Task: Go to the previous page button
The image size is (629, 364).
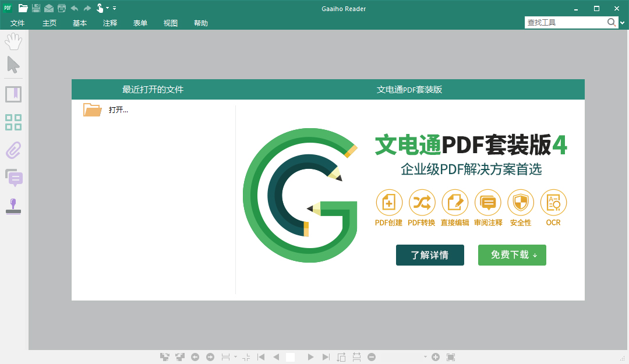Action: 276,357
